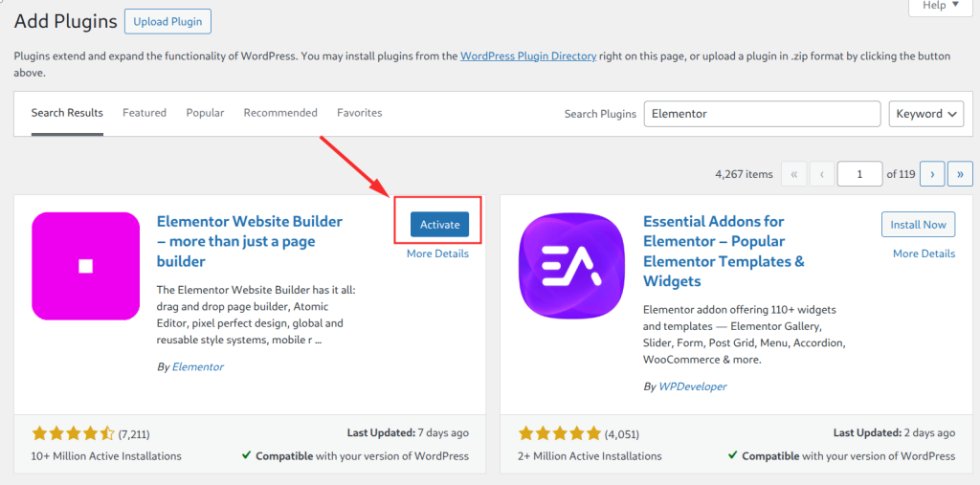Open the WordPress Plugin Directory link
The height and width of the screenshot is (485, 980).
pyautogui.click(x=528, y=55)
